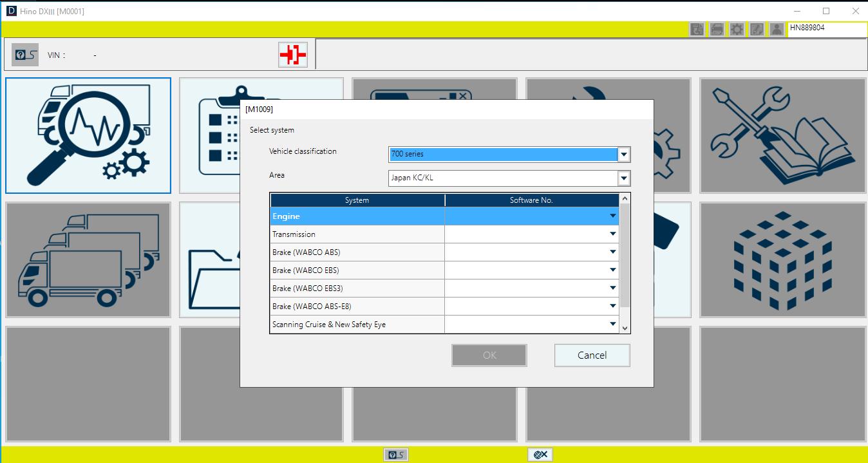868x463 pixels.
Task: Click the user ID field showing HN889804
Action: point(827,29)
